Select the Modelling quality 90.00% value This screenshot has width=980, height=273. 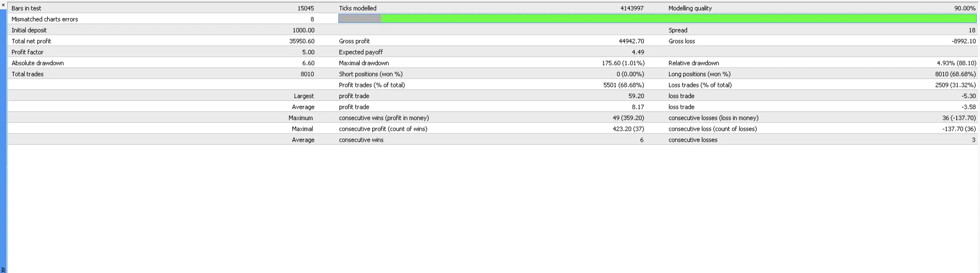[x=965, y=8]
